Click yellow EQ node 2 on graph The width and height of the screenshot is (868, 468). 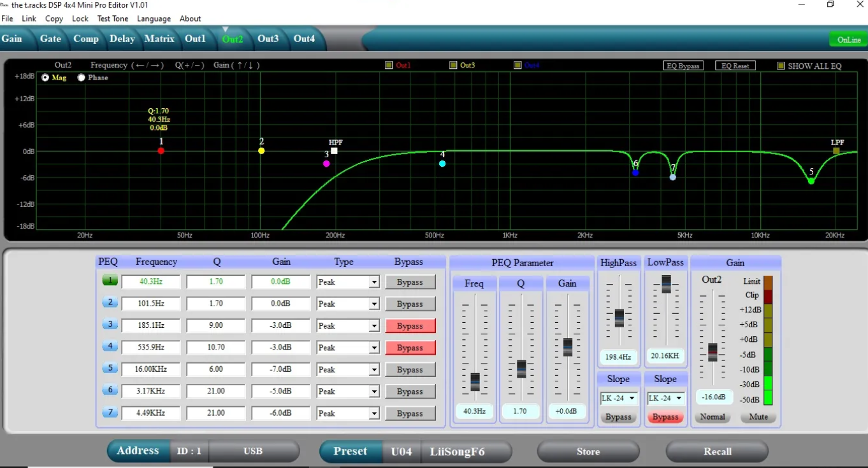tap(261, 151)
